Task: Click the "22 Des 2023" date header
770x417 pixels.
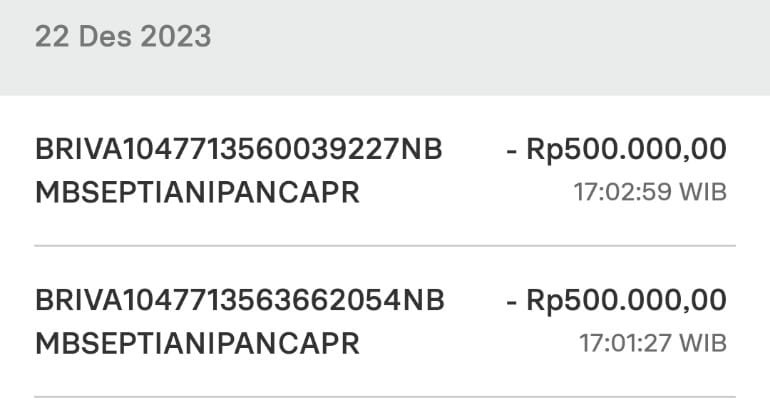Action: click(123, 38)
